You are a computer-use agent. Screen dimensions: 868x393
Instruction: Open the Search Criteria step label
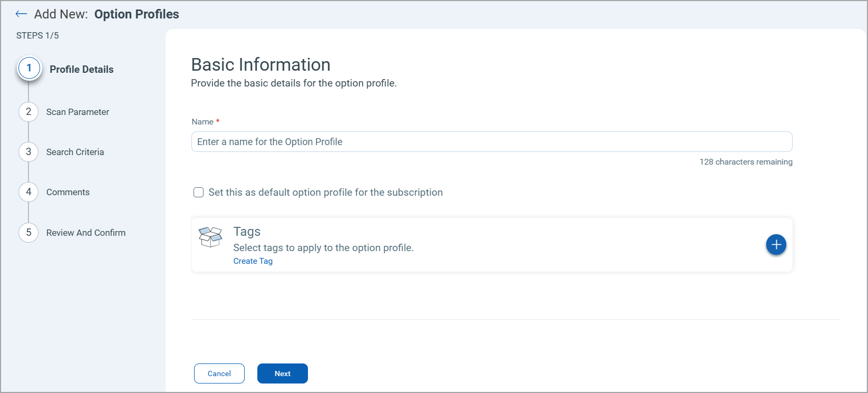click(75, 152)
